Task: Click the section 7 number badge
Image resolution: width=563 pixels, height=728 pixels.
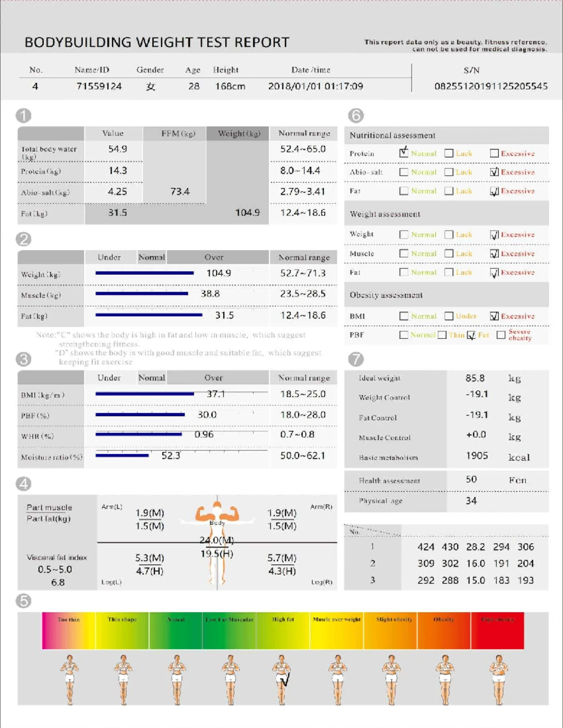Action: point(356,359)
